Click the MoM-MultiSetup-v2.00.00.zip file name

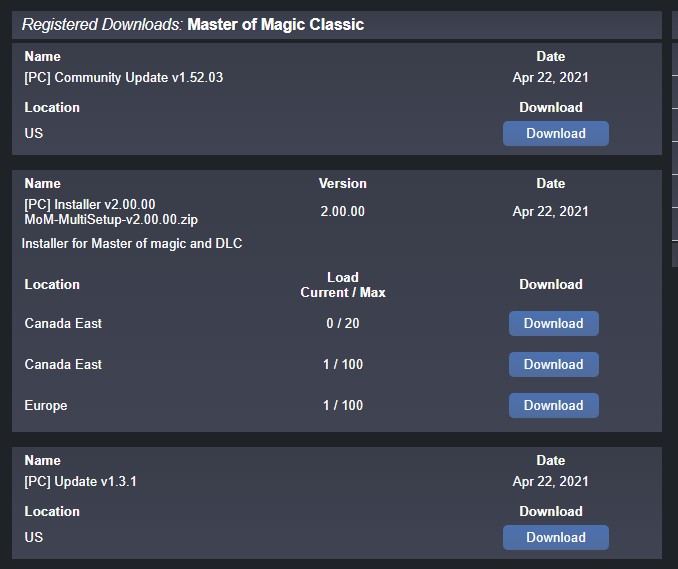coord(118,219)
